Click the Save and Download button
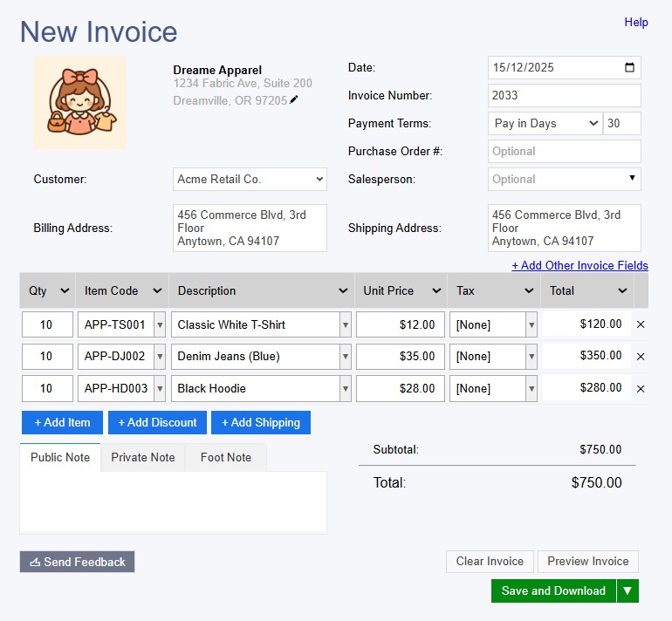 [x=553, y=591]
